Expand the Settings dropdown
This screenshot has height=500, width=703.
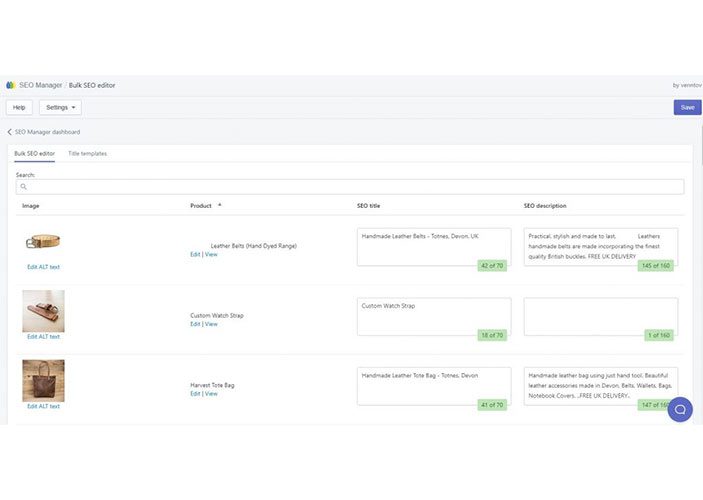click(x=61, y=107)
